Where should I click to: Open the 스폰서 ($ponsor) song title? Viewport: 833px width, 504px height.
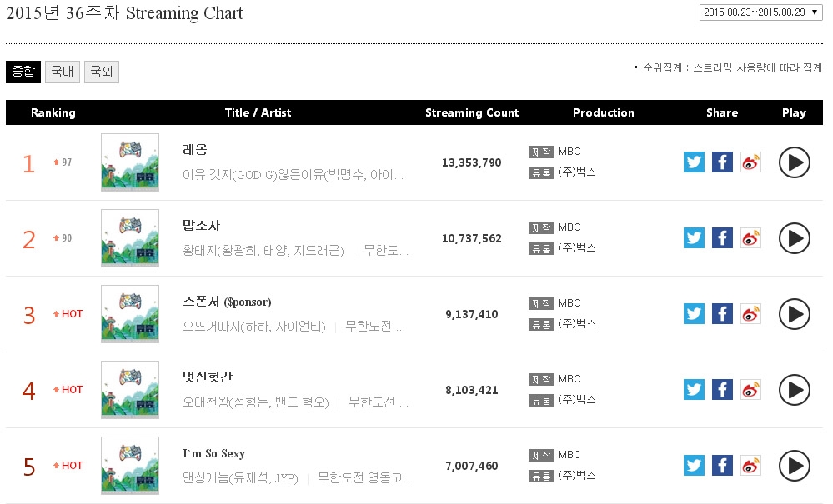click(227, 302)
